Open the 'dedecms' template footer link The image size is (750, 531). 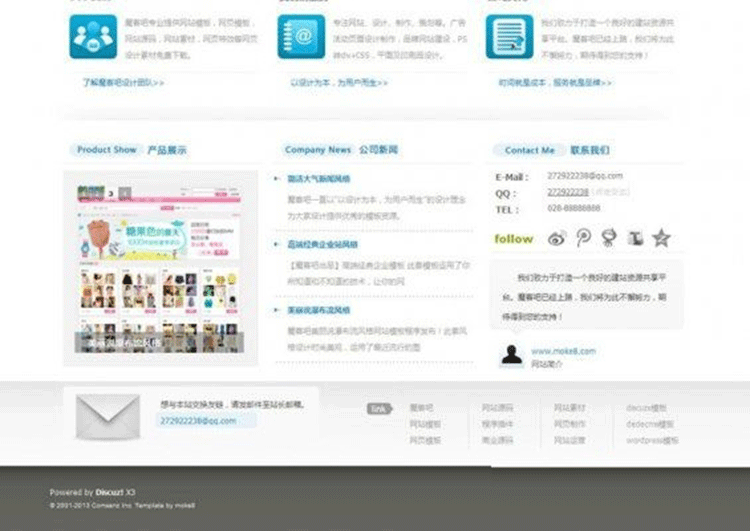pos(650,424)
